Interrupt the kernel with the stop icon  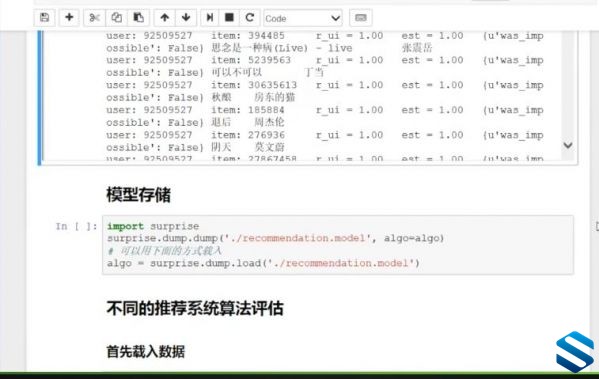pyautogui.click(x=229, y=18)
